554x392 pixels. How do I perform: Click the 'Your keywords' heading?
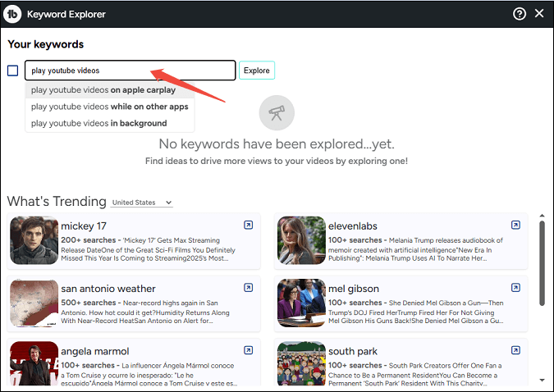tap(46, 44)
